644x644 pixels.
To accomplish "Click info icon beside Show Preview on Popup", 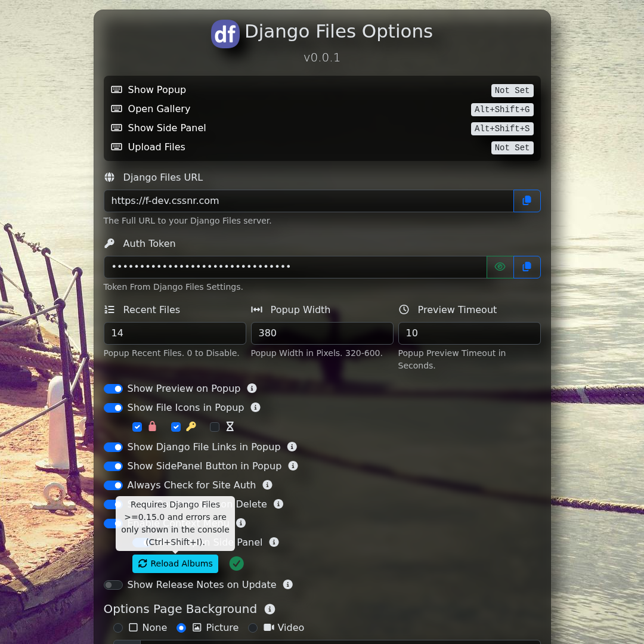I will (252, 388).
